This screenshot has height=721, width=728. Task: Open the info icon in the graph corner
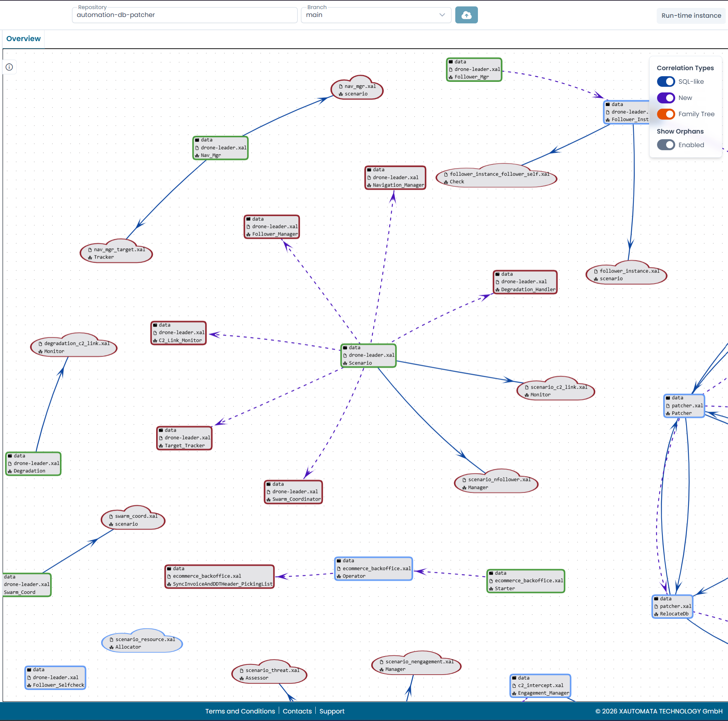coord(9,67)
